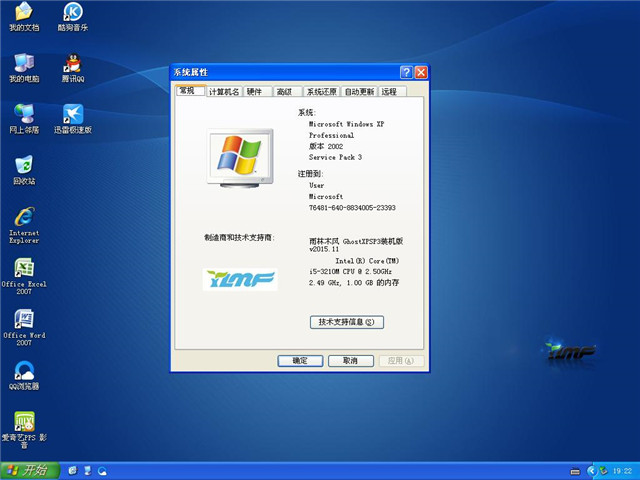The height and width of the screenshot is (480, 640).
Task: Click show desktop quick launch icon
Action: (x=88, y=471)
